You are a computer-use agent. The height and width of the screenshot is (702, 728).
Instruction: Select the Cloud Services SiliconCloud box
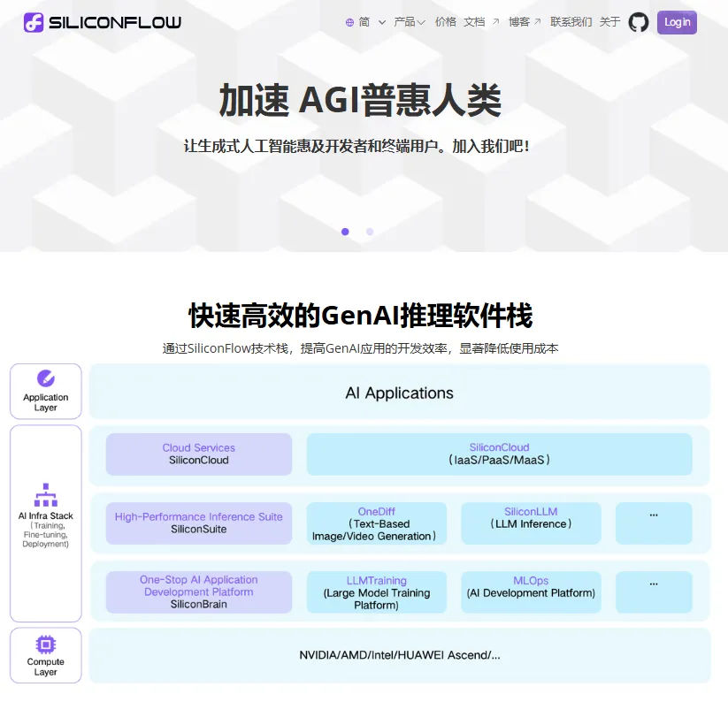click(x=199, y=454)
